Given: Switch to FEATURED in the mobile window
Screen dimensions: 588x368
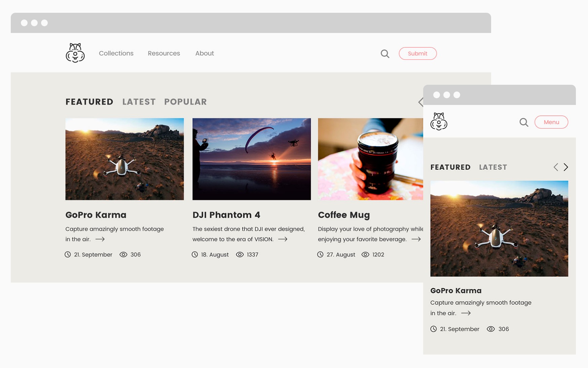Looking at the screenshot, I should click(x=450, y=167).
